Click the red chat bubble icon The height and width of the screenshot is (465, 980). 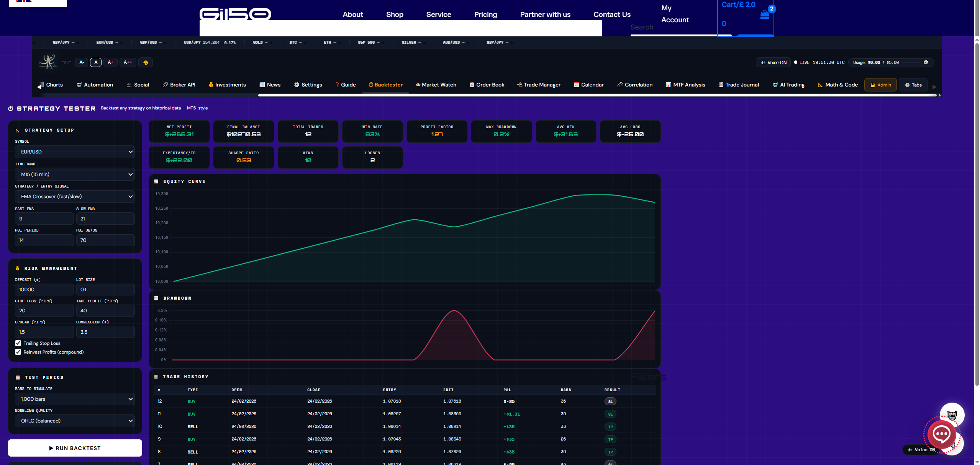941,434
